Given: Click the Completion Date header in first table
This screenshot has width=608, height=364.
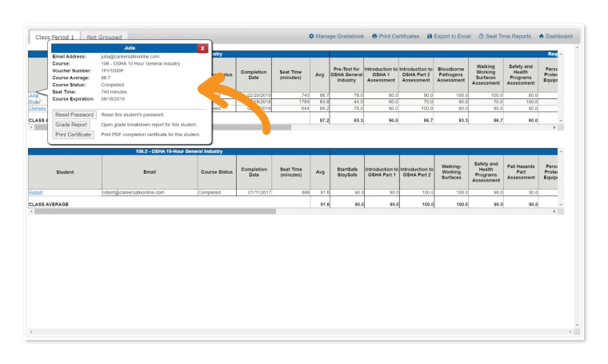Looking at the screenshot, I should 254,75.
